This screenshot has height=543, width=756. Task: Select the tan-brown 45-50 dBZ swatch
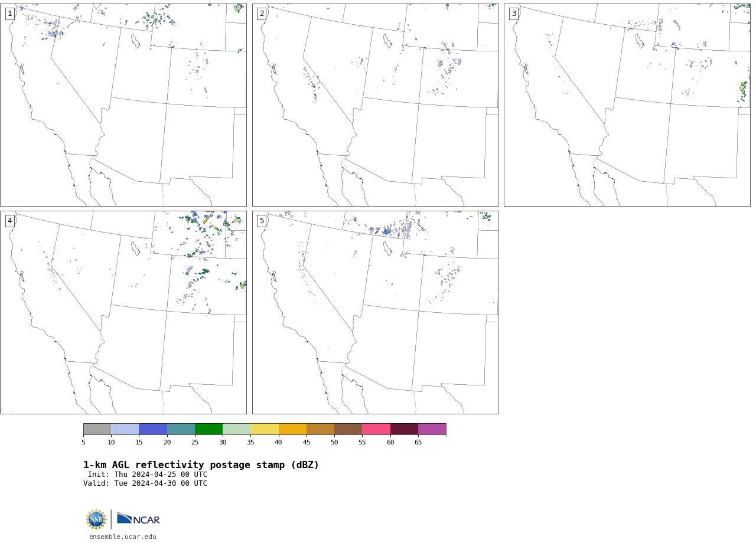click(x=320, y=429)
